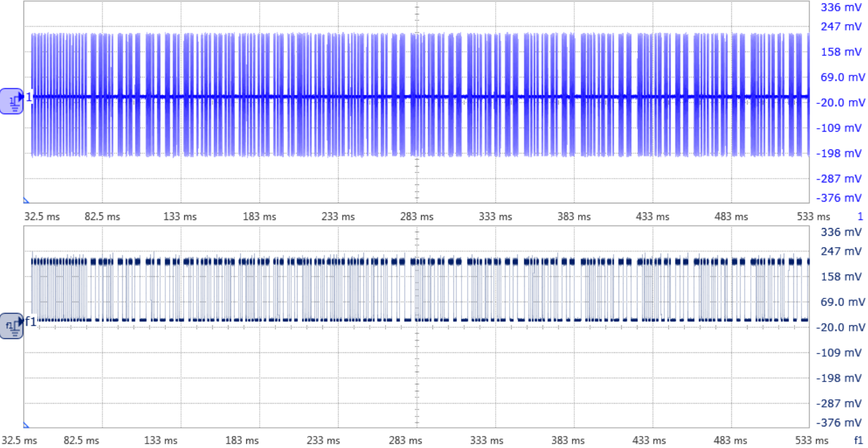
Task: Click 133 ms on f1 time axis
Action: coord(161,440)
